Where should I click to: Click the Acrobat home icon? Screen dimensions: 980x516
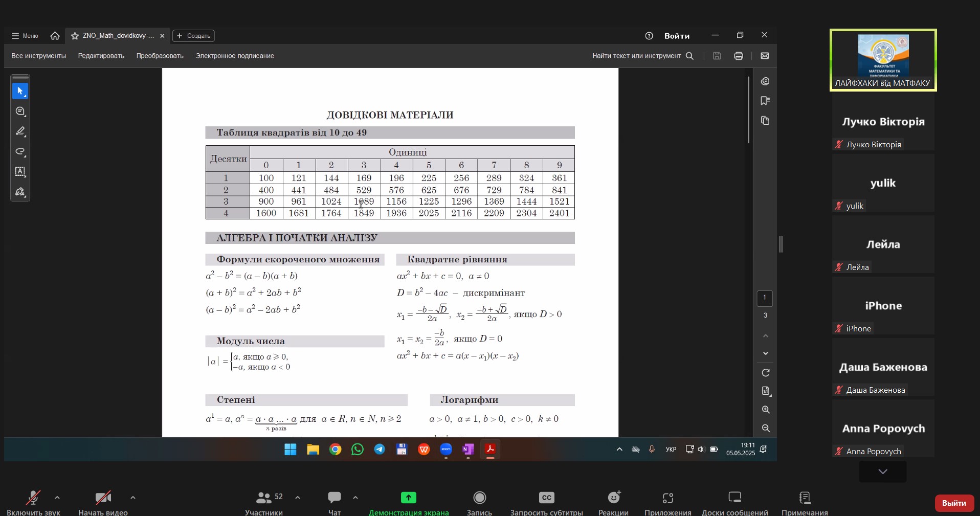55,36
